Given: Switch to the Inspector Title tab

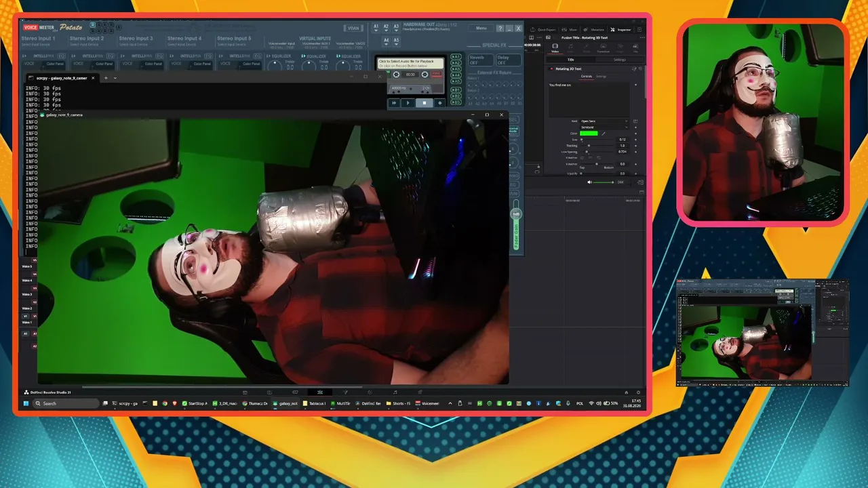Looking at the screenshot, I should [x=570, y=60].
